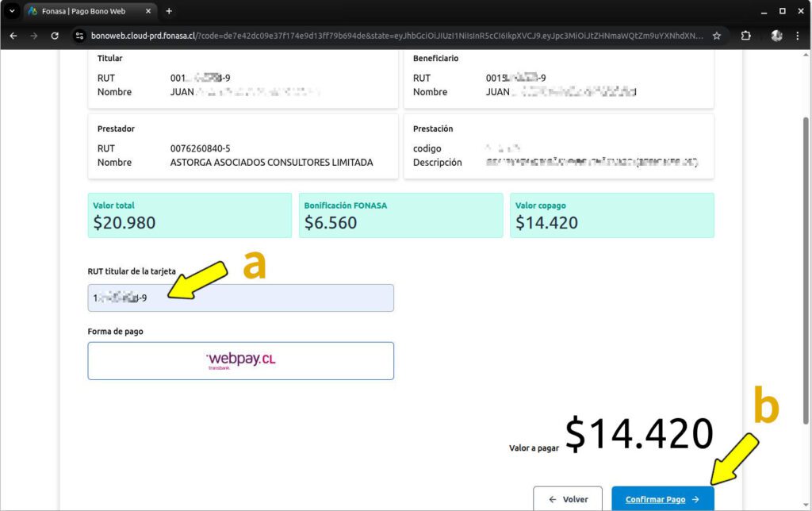Click the browser forward arrow
This screenshot has width=812, height=511.
click(x=33, y=36)
